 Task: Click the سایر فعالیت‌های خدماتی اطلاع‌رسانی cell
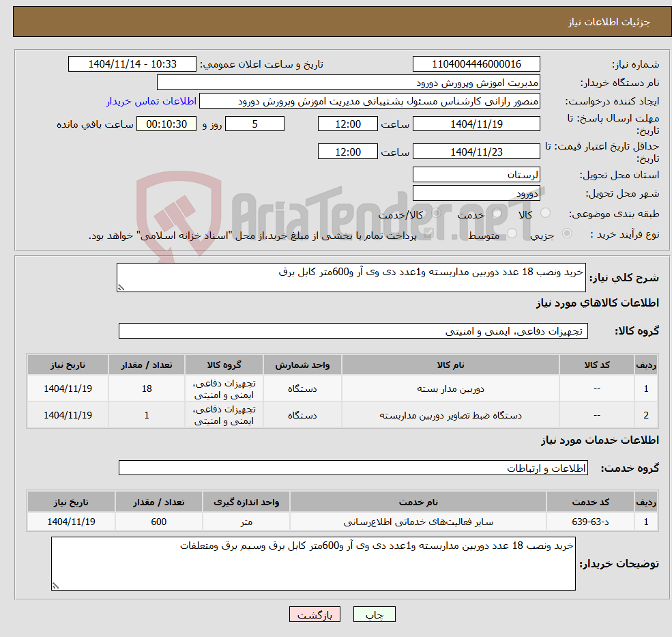point(418,522)
